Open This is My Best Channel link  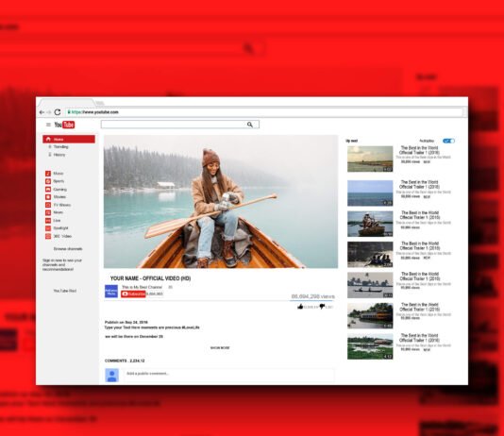coord(142,287)
